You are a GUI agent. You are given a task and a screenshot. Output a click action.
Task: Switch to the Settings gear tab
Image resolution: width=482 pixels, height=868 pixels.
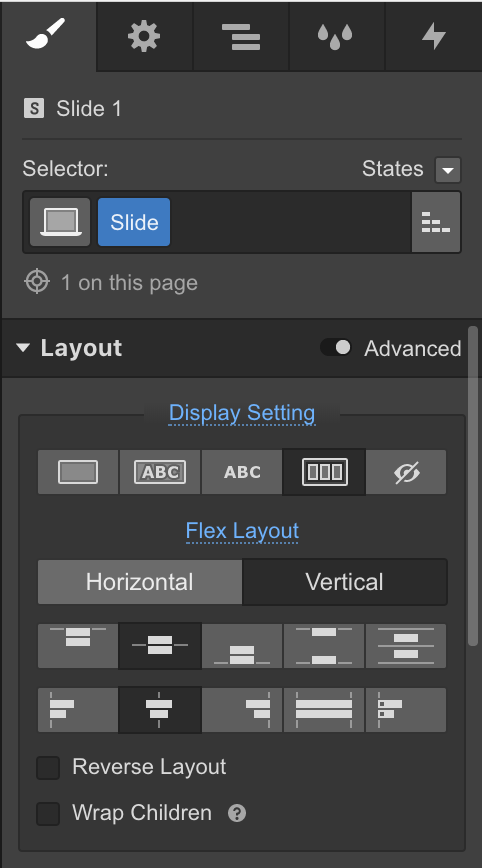[144, 37]
